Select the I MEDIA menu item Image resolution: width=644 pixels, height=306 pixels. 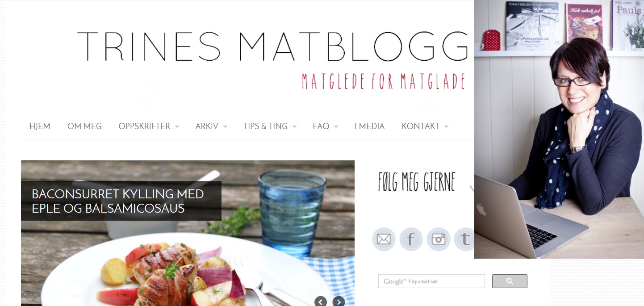coord(369,126)
